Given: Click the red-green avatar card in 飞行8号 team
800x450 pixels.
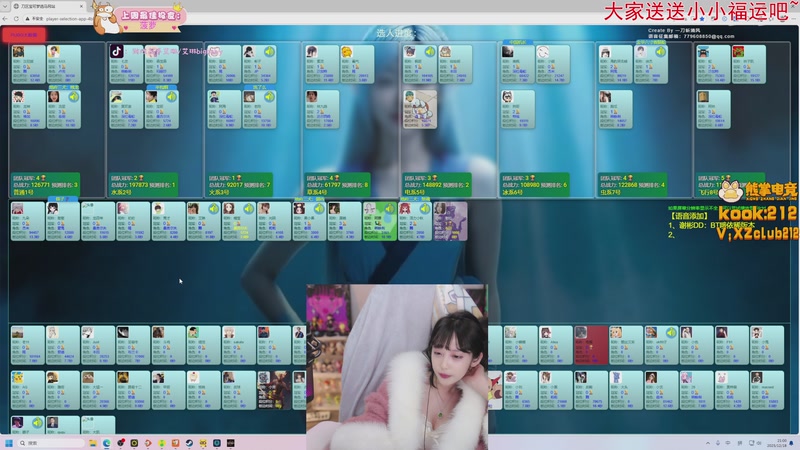Looking at the screenshot, I should pyautogui.click(x=749, y=64).
